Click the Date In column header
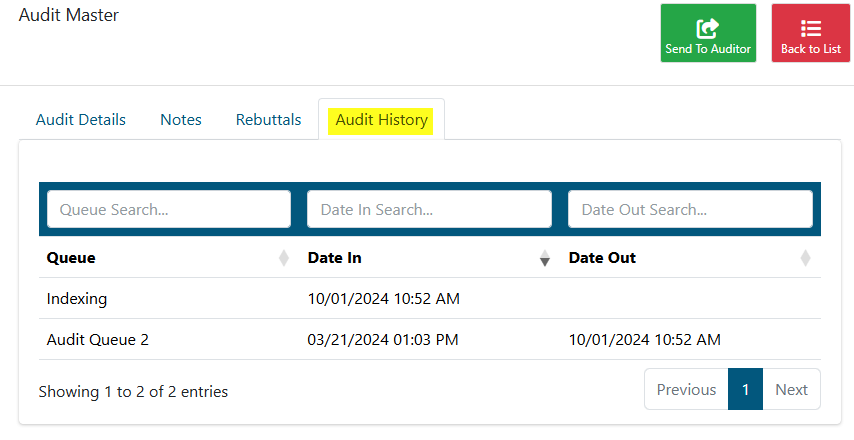 (334, 258)
